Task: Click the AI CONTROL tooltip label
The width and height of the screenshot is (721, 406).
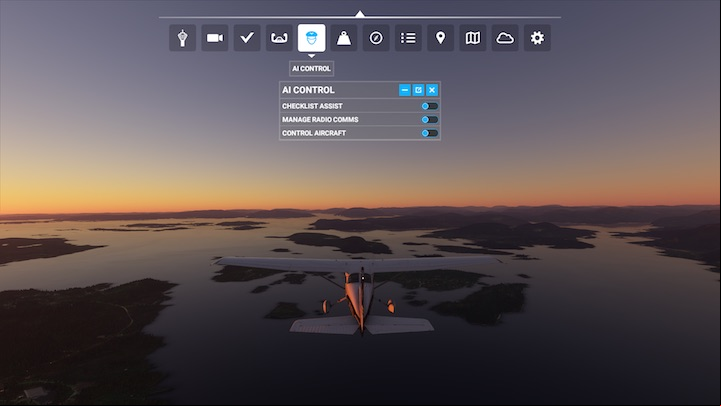Action: [x=311, y=69]
